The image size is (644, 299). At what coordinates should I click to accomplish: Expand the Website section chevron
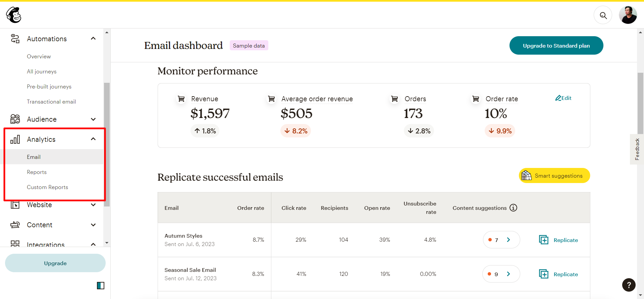pos(93,205)
